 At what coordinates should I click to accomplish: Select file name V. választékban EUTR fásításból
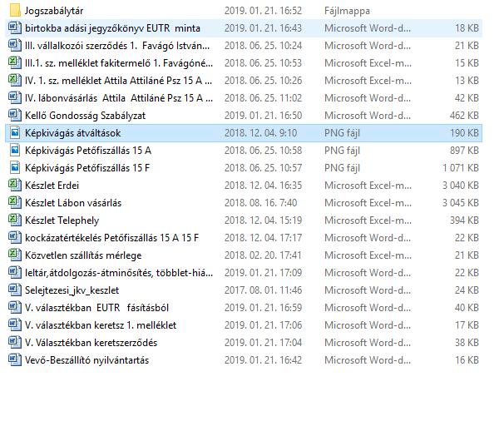click(96, 308)
